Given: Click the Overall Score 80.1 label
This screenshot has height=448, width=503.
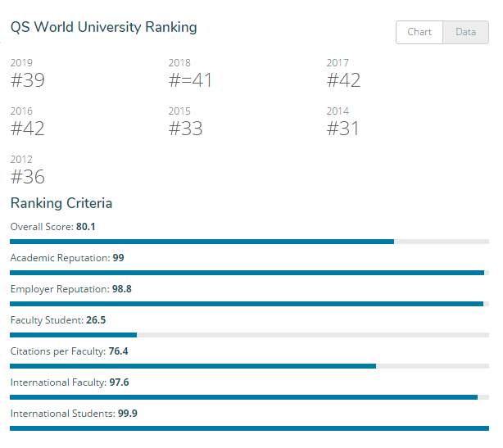Looking at the screenshot, I should click(53, 226).
